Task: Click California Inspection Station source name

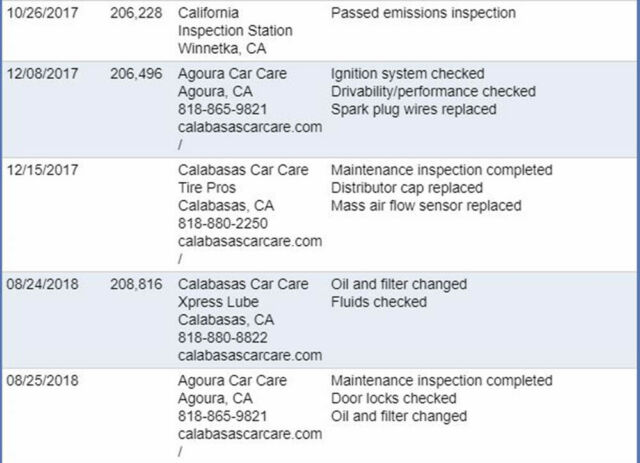Action: point(235,22)
